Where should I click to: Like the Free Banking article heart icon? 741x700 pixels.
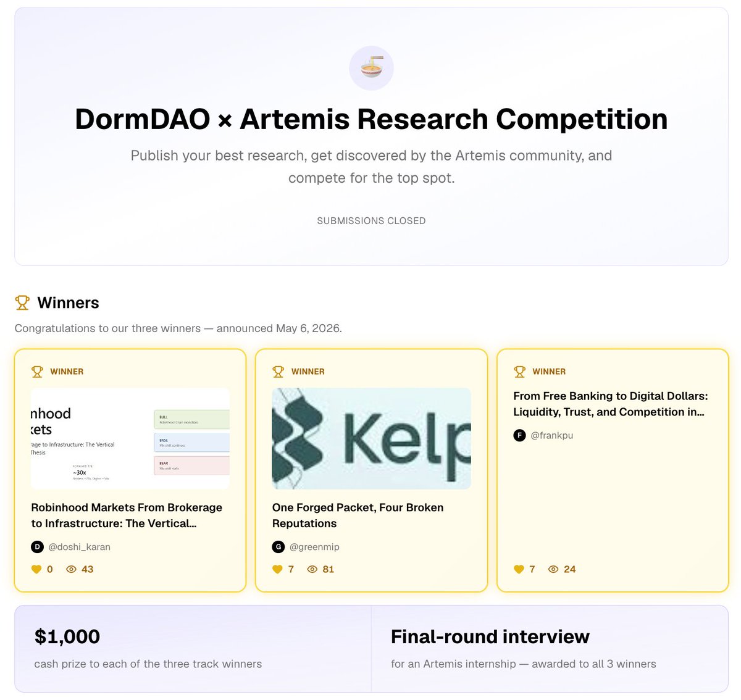[x=519, y=569]
